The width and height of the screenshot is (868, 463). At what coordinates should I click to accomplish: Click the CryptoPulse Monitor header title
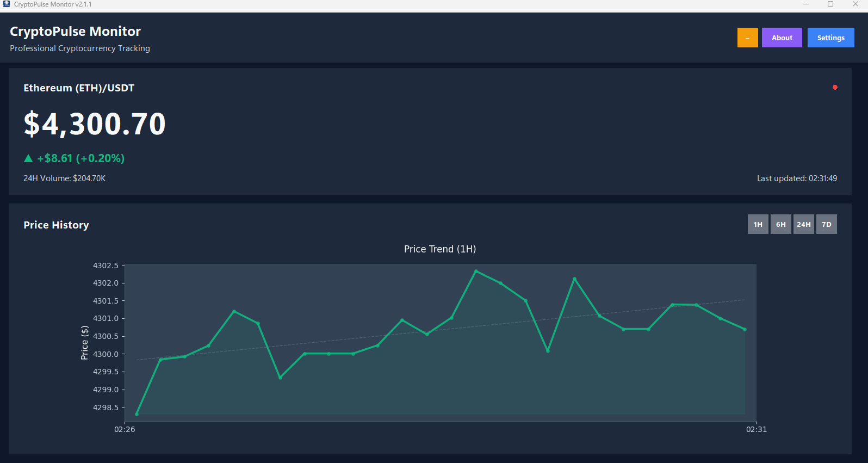coord(75,31)
